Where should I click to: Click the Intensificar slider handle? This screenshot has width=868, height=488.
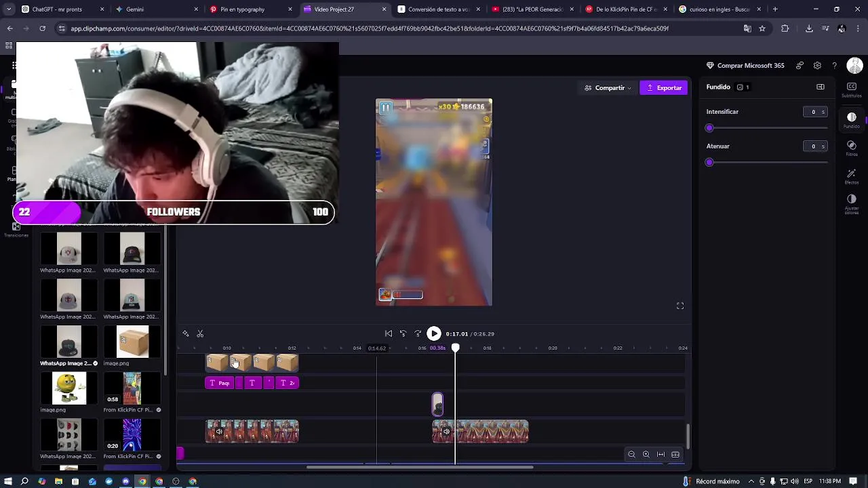709,128
